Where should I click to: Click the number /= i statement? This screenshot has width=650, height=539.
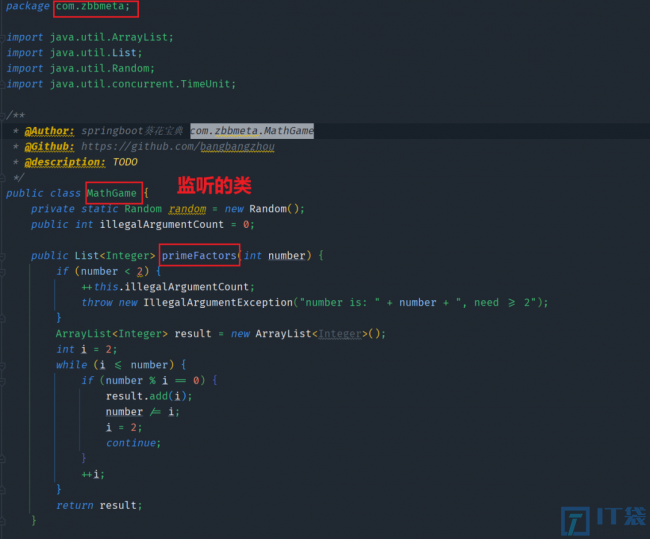point(143,412)
